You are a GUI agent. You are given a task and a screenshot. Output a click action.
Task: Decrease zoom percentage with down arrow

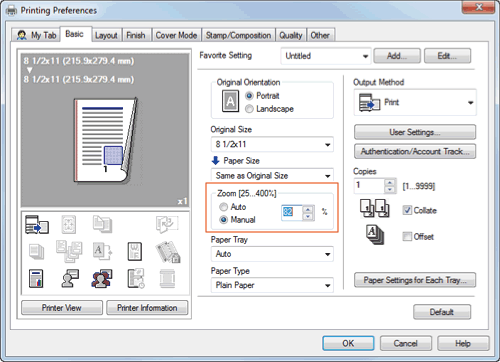[308, 217]
